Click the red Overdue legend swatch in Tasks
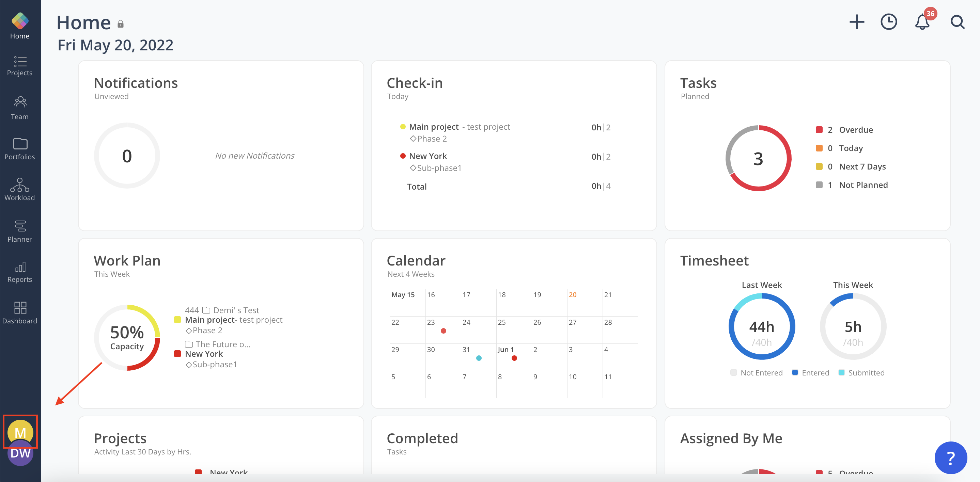 point(819,130)
